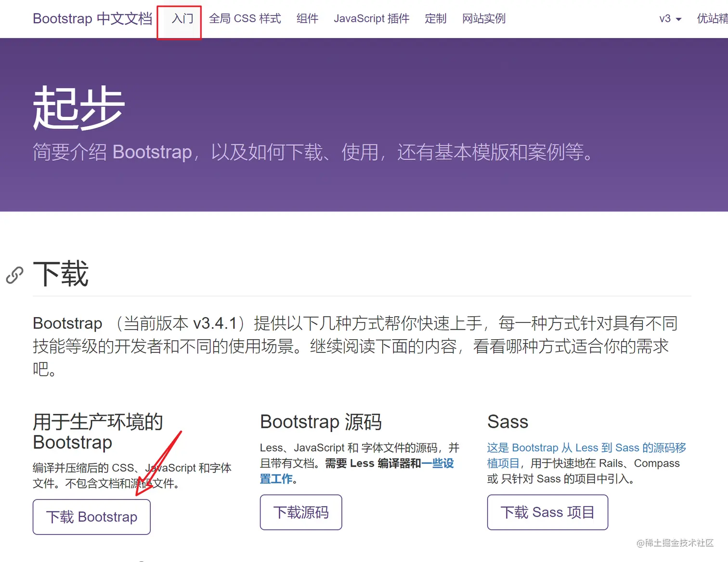Click the Bootstrap 中文文档 brand link
The image size is (728, 562).
(x=92, y=19)
